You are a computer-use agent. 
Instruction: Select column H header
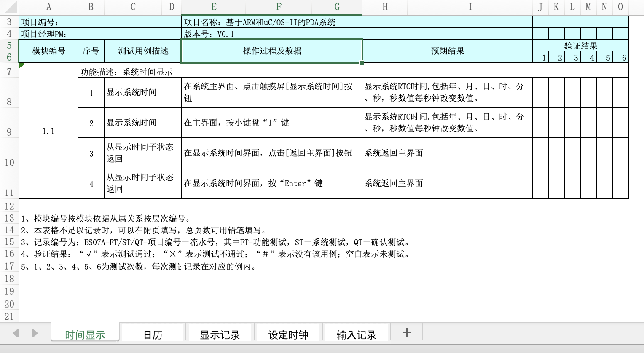tap(385, 7)
